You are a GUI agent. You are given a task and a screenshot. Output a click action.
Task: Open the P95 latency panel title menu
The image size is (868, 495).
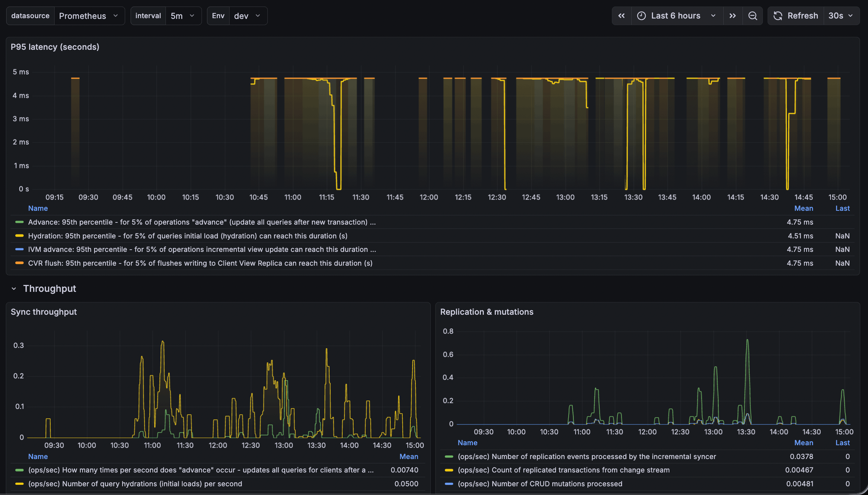point(55,47)
